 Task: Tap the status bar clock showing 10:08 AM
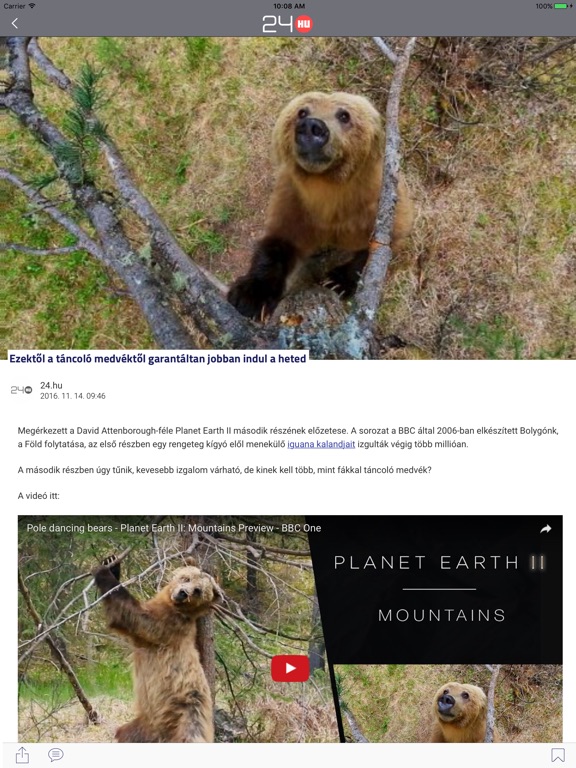click(x=289, y=6)
